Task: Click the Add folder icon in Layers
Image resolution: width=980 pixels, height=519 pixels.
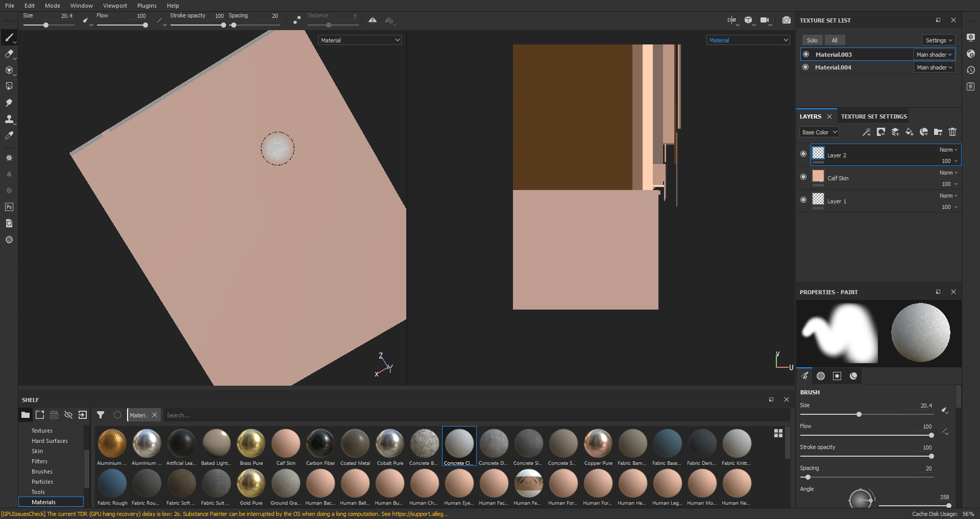Action: (938, 132)
